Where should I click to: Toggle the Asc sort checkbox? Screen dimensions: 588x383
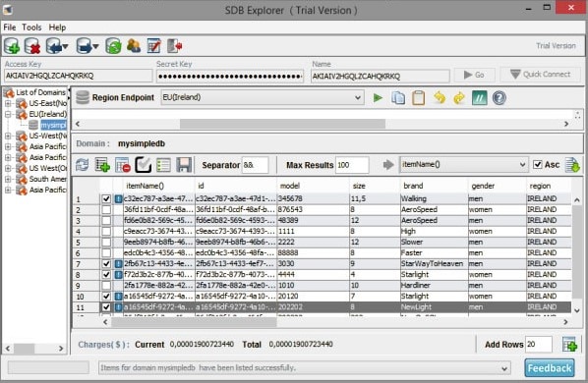point(538,164)
